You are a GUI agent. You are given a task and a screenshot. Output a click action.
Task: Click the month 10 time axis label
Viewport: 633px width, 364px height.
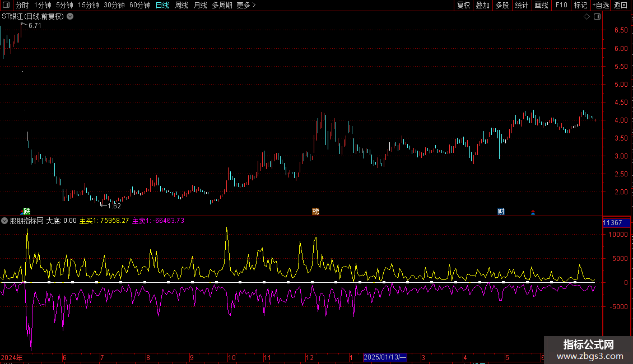click(x=232, y=357)
